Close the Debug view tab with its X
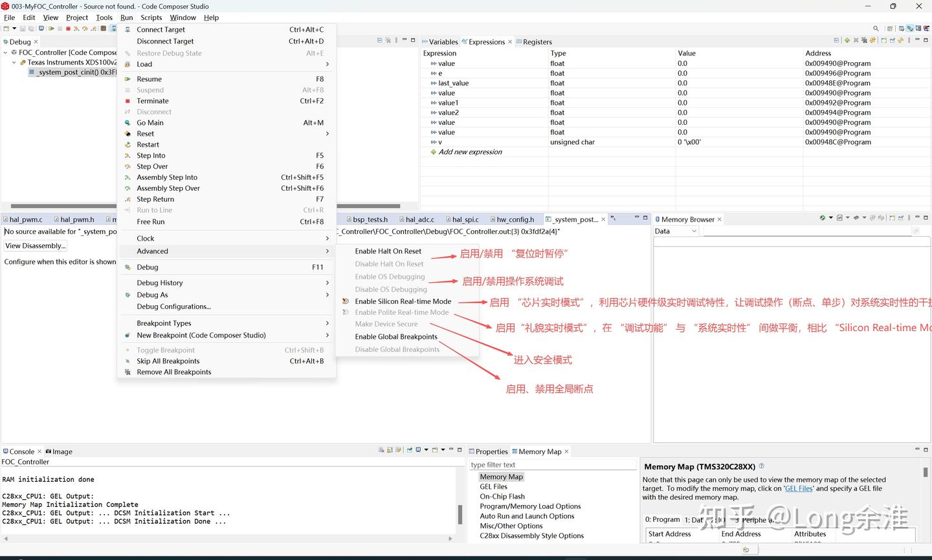 pos(36,42)
